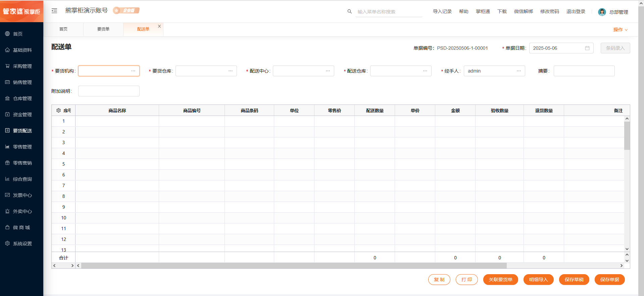Click the 摘要 input field
The height and width of the screenshot is (296, 644).
click(584, 71)
